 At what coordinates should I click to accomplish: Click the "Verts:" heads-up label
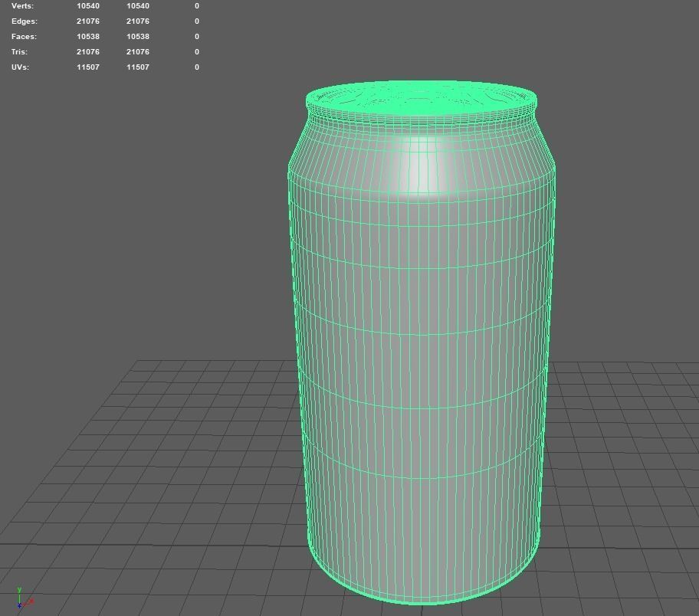coord(22,6)
